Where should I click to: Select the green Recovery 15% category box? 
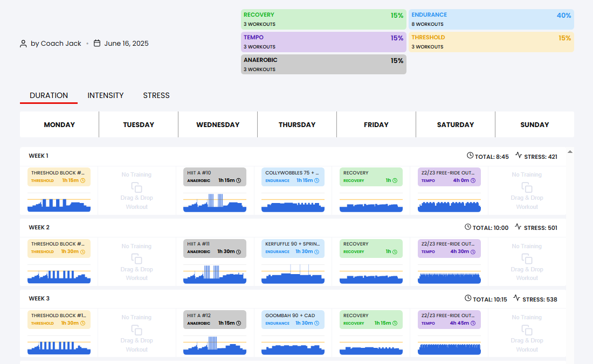point(323,19)
